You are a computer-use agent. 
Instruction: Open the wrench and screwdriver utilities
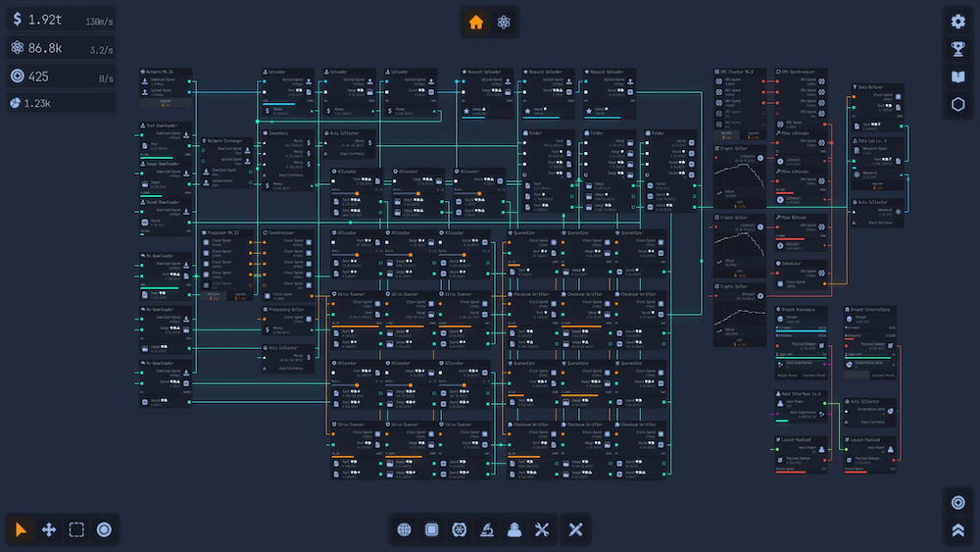pyautogui.click(x=541, y=529)
